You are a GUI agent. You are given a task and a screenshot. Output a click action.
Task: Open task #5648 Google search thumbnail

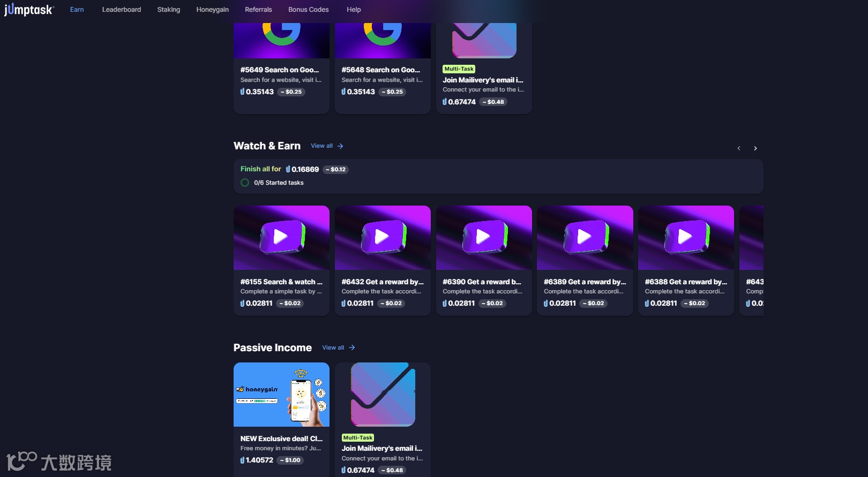point(383,40)
